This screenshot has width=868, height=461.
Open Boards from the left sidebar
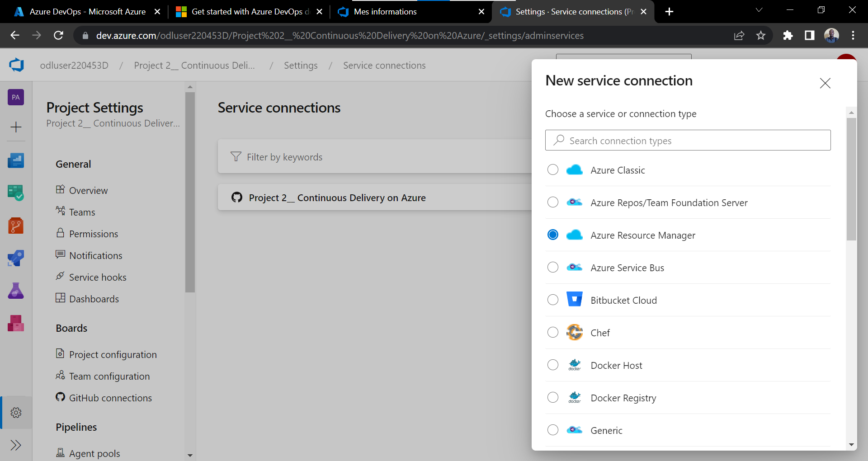[x=16, y=192]
